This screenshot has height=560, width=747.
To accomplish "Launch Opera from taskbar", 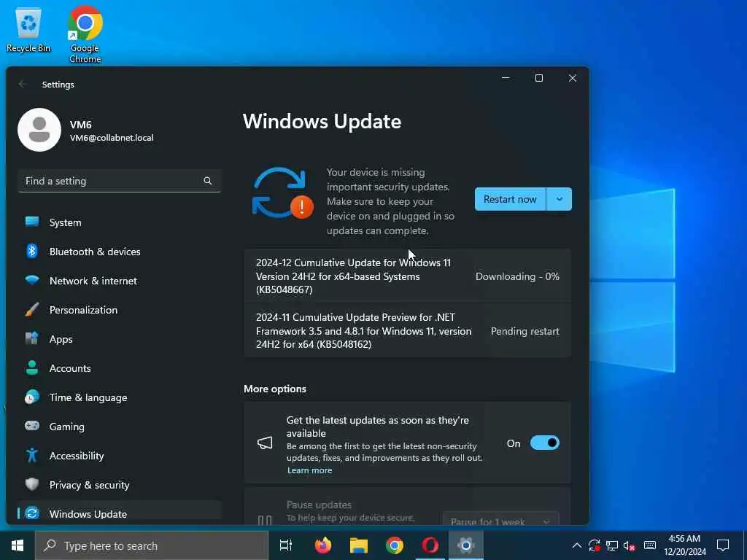I will click(430, 545).
